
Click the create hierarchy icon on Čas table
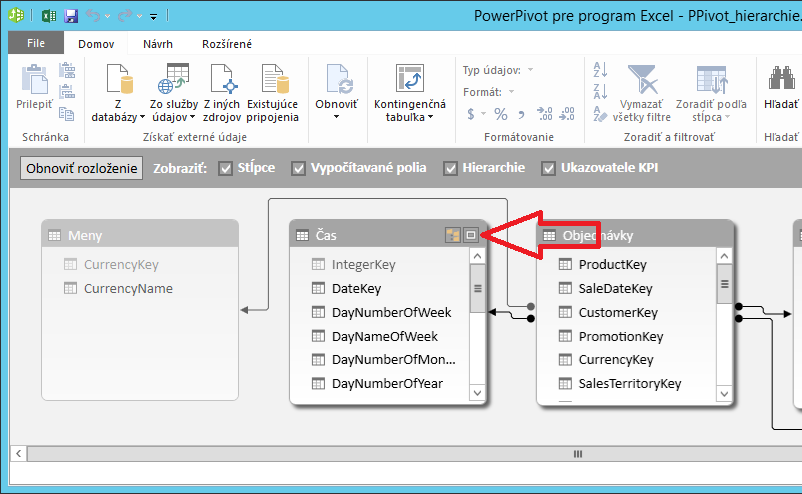pos(453,235)
